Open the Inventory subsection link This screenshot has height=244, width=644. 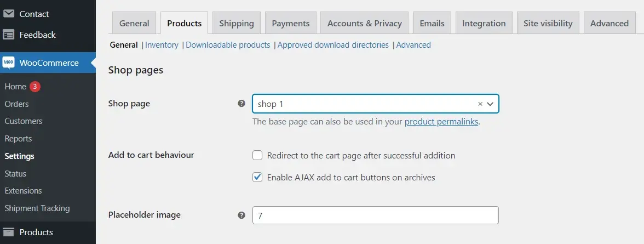pos(162,45)
